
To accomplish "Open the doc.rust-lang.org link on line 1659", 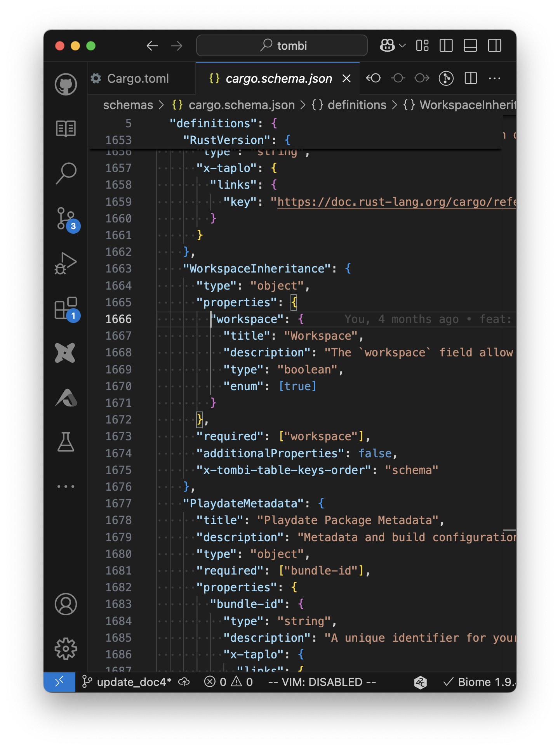I will 397,202.
